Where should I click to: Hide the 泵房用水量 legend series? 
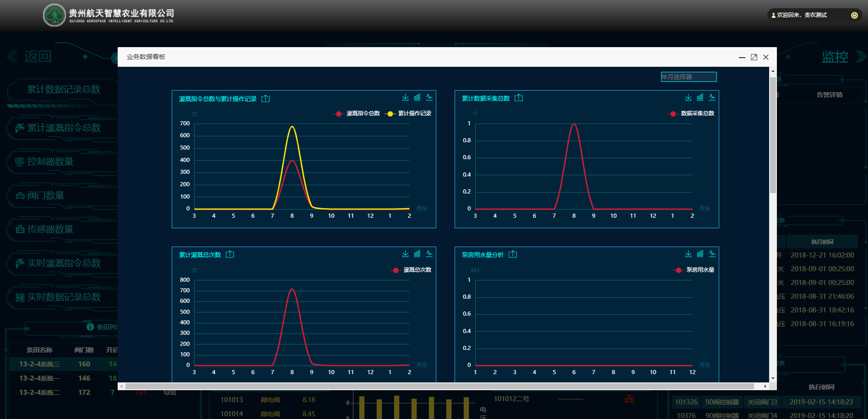click(x=694, y=270)
